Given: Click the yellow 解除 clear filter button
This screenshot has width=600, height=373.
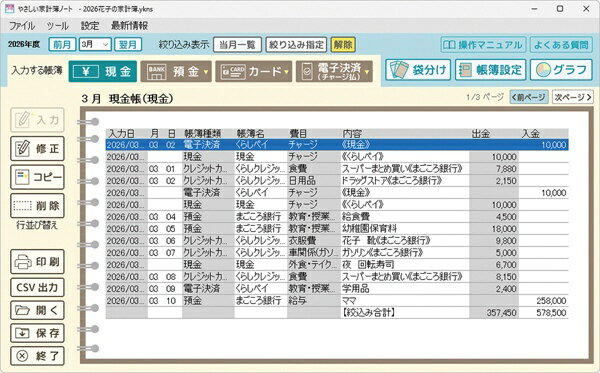Looking at the screenshot, I should pos(343,44).
